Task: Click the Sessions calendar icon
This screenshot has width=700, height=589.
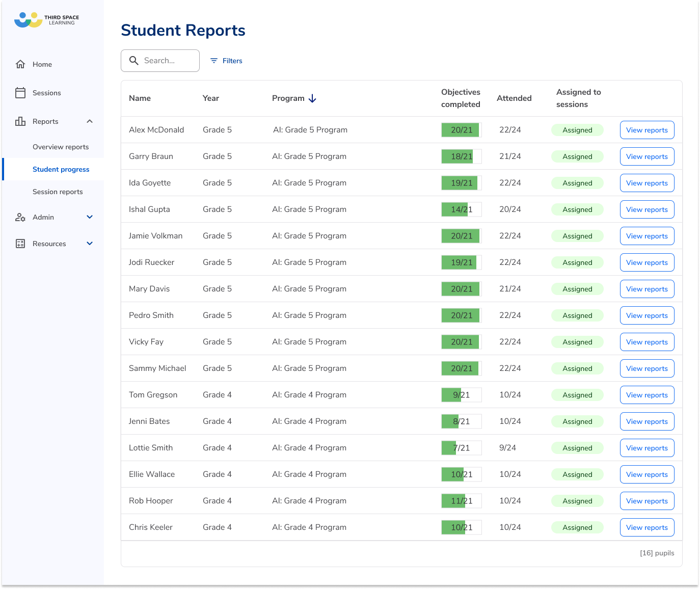Action: coord(20,93)
